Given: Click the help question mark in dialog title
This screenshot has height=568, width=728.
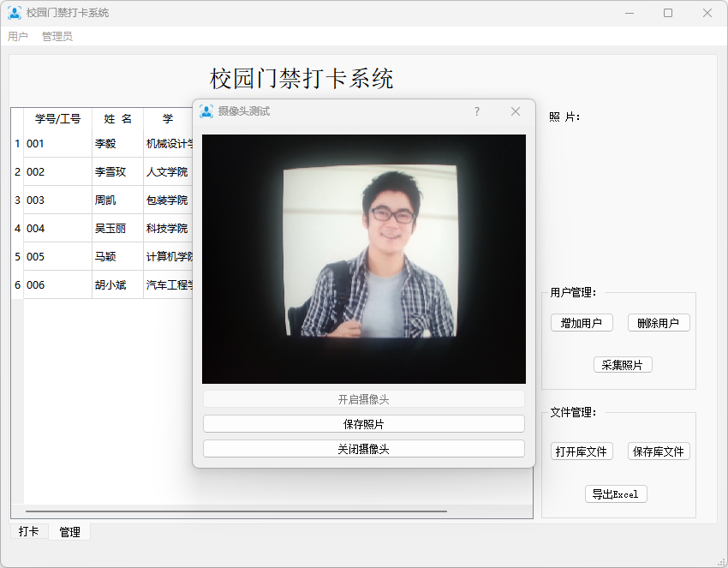Looking at the screenshot, I should (x=477, y=111).
